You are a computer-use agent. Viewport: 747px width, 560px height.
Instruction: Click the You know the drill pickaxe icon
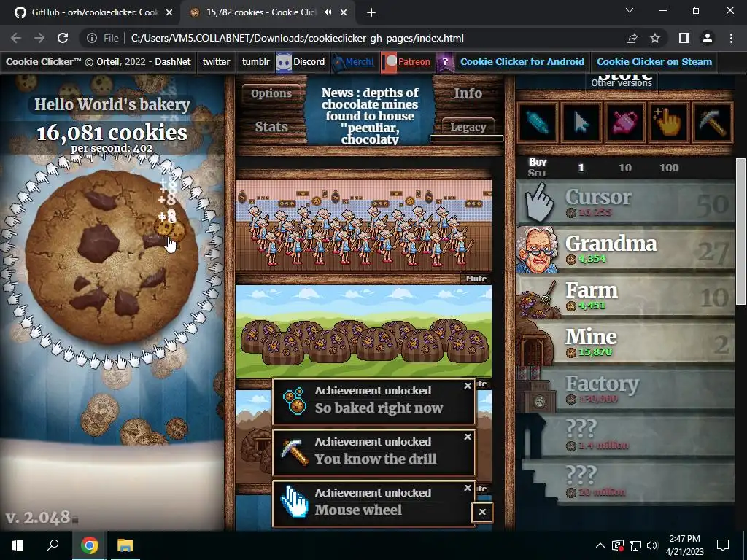[295, 452]
